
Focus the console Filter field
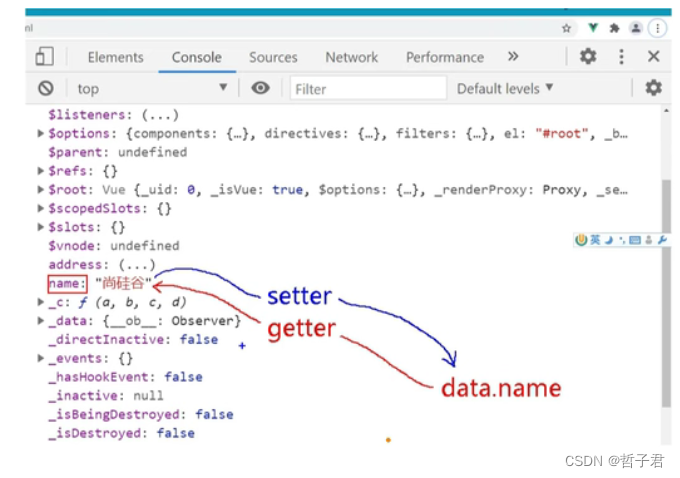coord(368,88)
